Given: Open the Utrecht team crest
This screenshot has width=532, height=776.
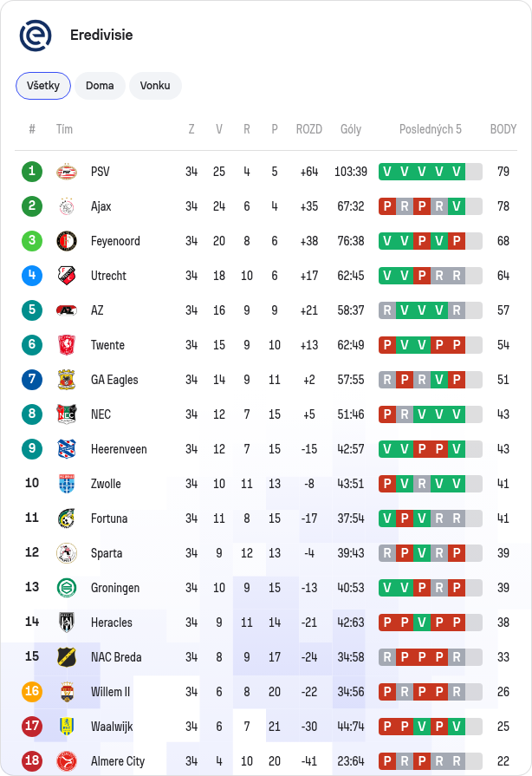Looking at the screenshot, I should pos(66,276).
